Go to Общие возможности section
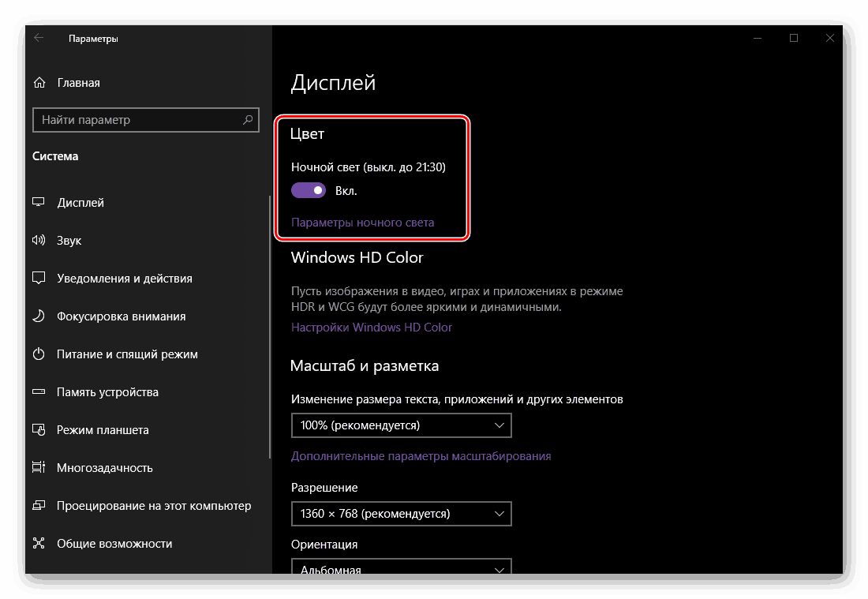This screenshot has height=599, width=868. (114, 544)
